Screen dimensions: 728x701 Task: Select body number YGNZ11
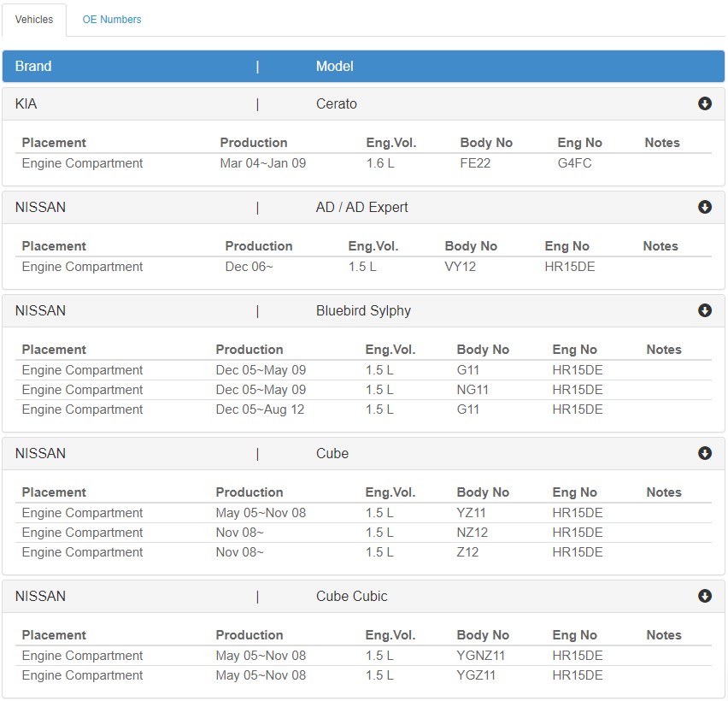[x=480, y=656]
